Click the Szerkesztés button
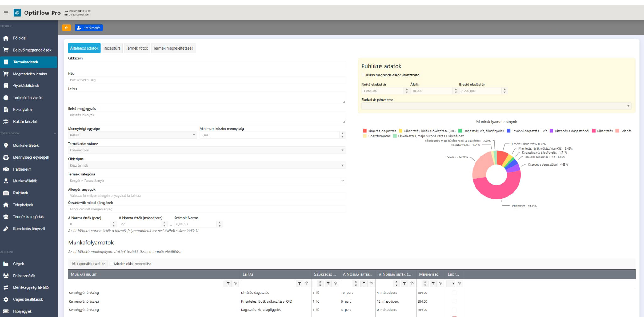The height and width of the screenshot is (317, 644). tap(89, 28)
